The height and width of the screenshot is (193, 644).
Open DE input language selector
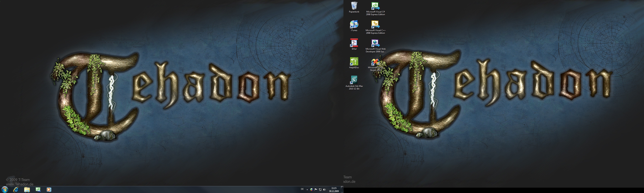(302, 189)
